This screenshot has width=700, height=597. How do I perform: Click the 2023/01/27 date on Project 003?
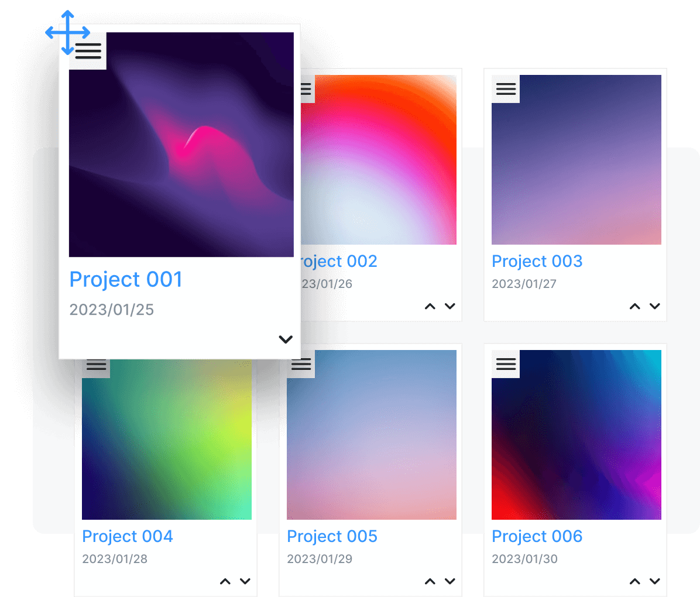tap(524, 284)
